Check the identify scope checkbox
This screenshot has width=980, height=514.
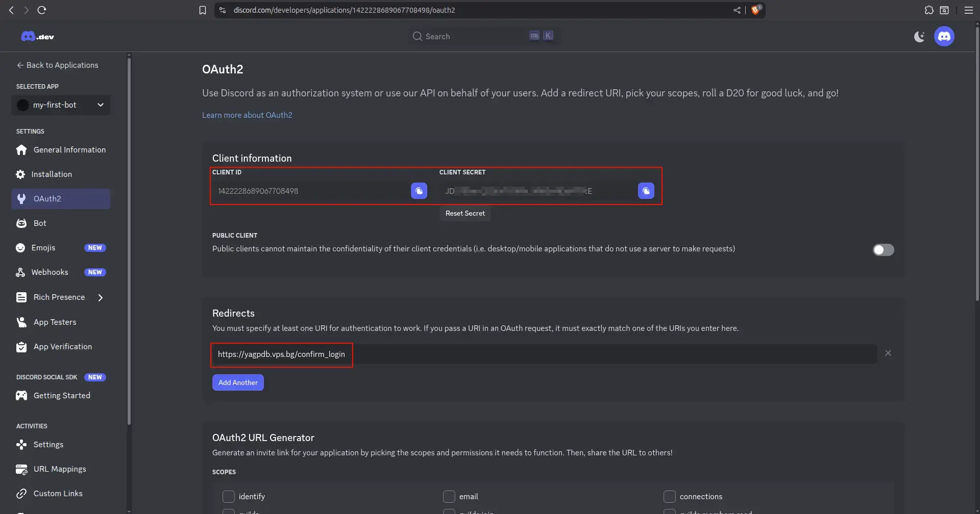click(229, 496)
